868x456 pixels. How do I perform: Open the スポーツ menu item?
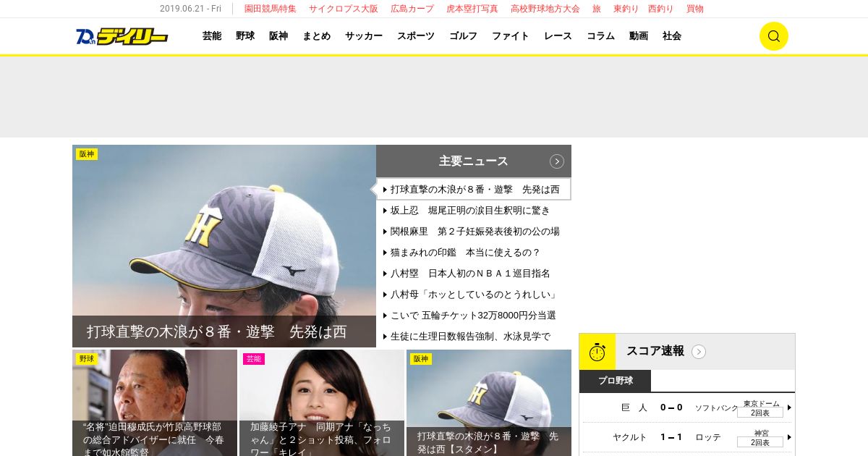click(x=416, y=36)
